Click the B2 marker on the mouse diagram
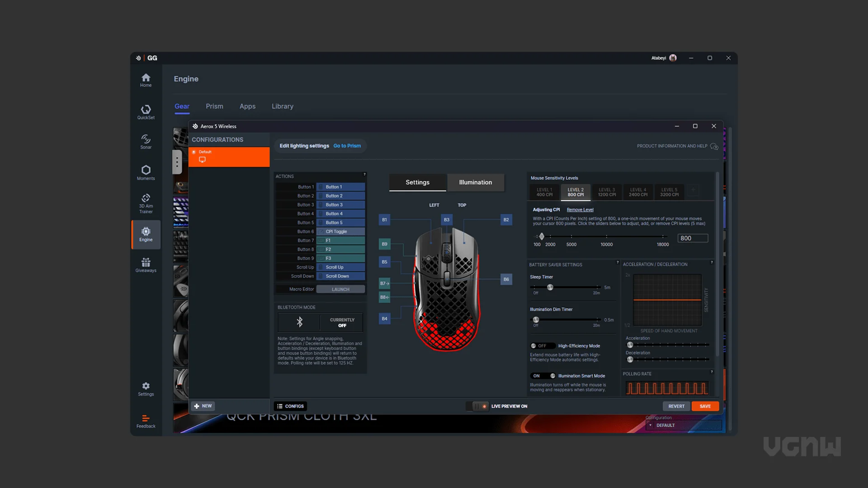868x488 pixels. tap(506, 220)
